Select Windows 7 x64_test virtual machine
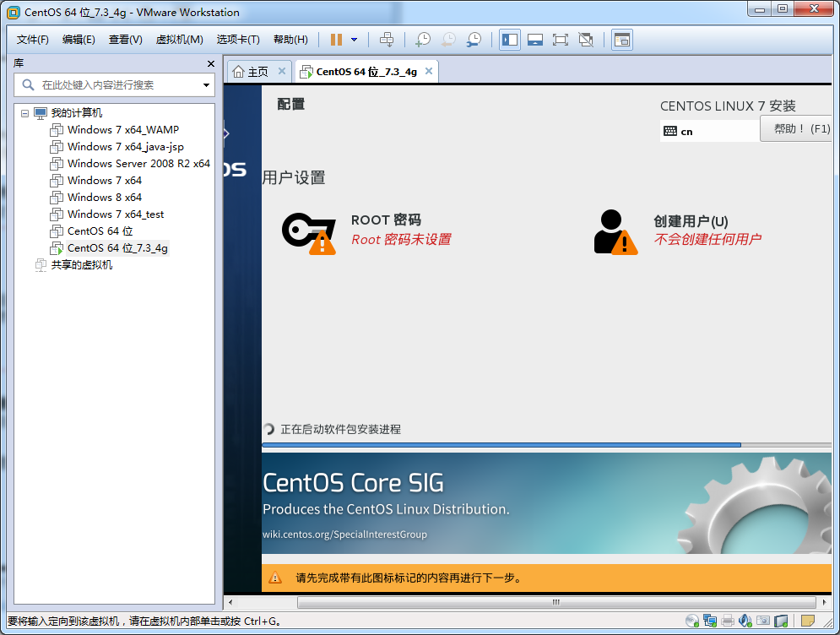 (116, 214)
